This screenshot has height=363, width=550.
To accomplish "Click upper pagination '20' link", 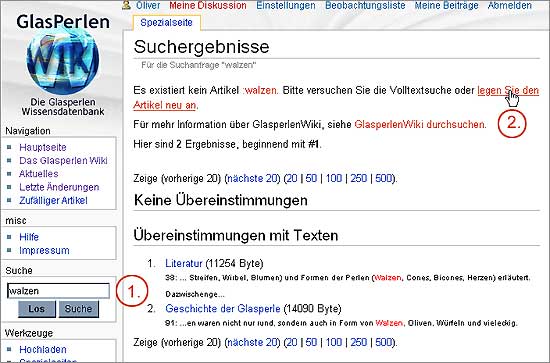I will pyautogui.click(x=292, y=179).
